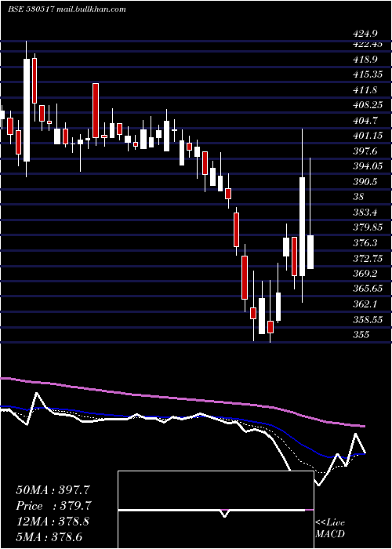Click the 408.25 price axis label
Viewport: 392px width, 549px height.
tap(368, 105)
